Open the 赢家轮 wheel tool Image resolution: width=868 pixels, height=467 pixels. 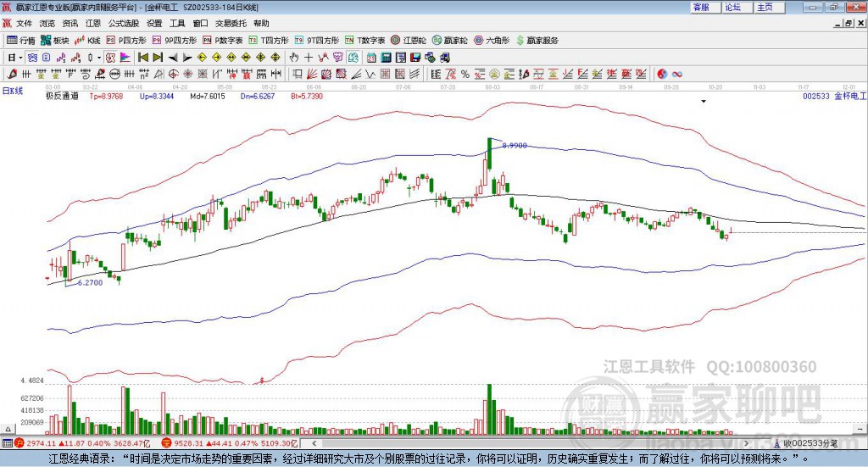[449, 41]
